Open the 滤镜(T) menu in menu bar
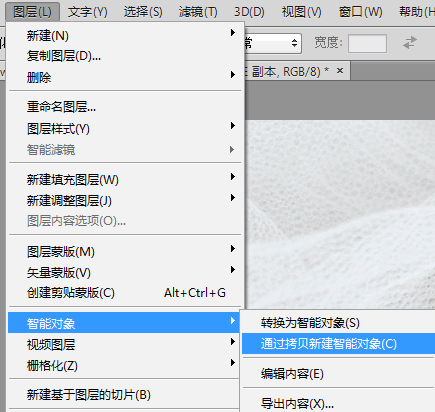 point(198,12)
